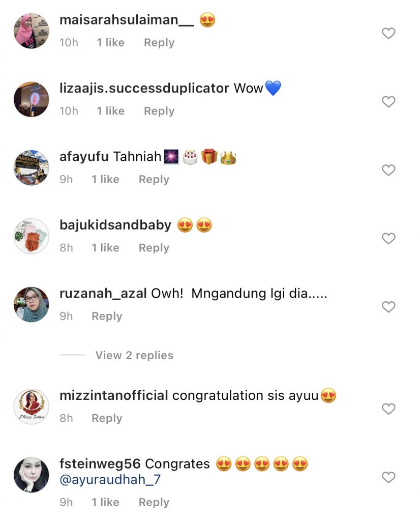
Task: Expand View 2 replies under ruzanah_azal
Action: coord(134,355)
